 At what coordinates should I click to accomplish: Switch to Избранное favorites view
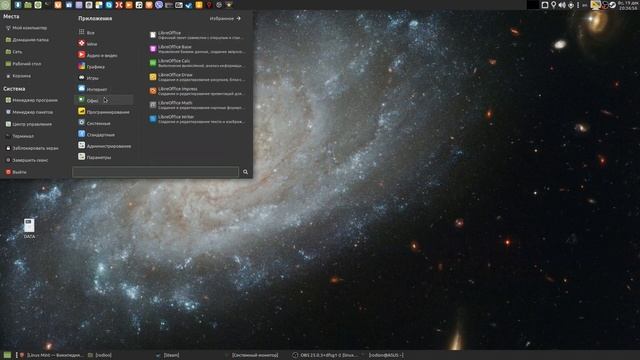coord(225,18)
